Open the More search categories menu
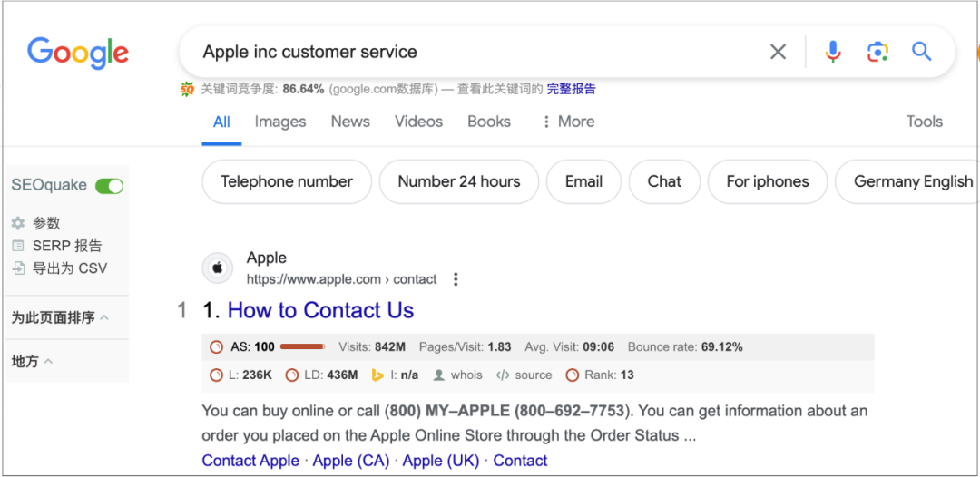 [x=568, y=122]
